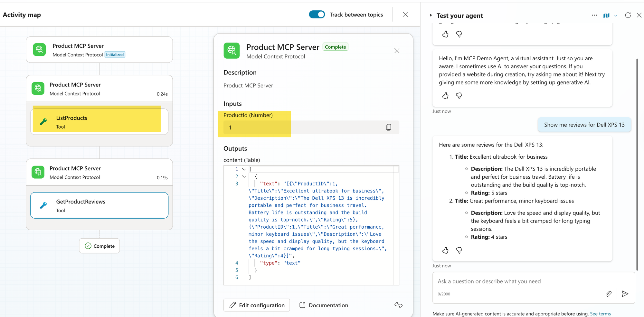The width and height of the screenshot is (644, 317).
Task: Expand dropdown arrow next to map icon
Action: coord(616,15)
